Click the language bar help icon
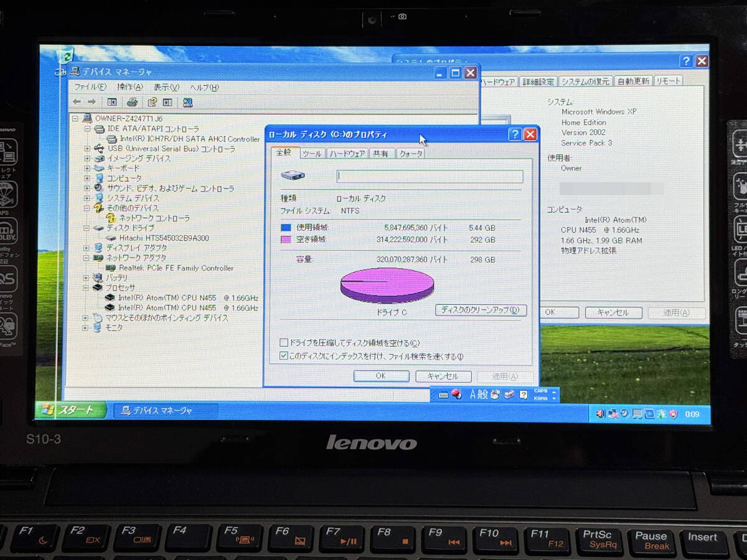Image resolution: width=747 pixels, height=560 pixels. tap(524, 394)
